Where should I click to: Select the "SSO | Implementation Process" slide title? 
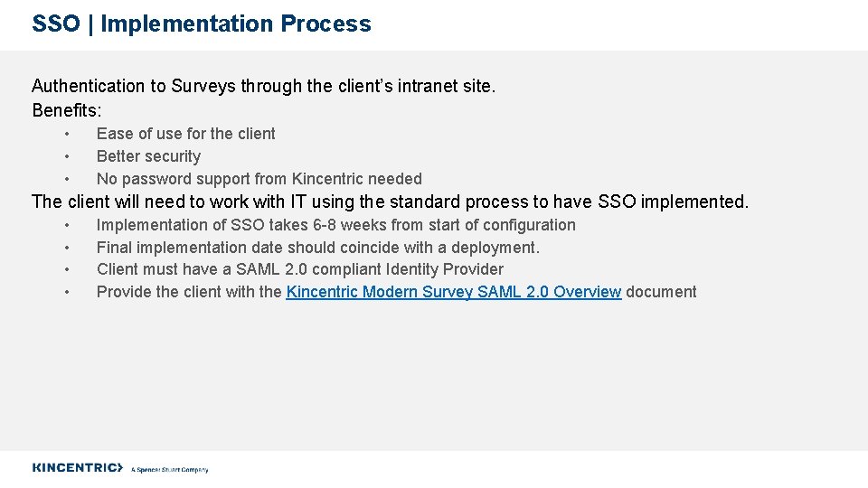(x=201, y=24)
